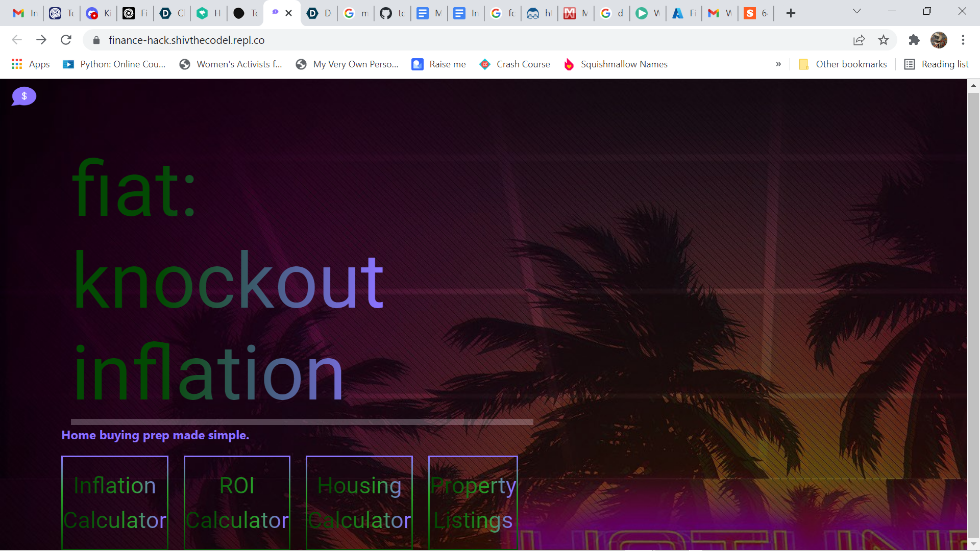
Task: Bookmark this page with the star icon
Action: coord(884,40)
